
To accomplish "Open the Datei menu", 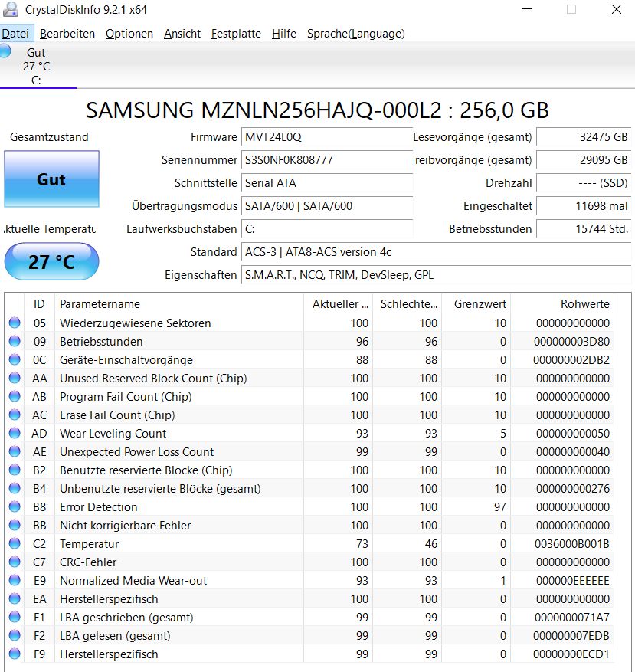I will 15,34.
